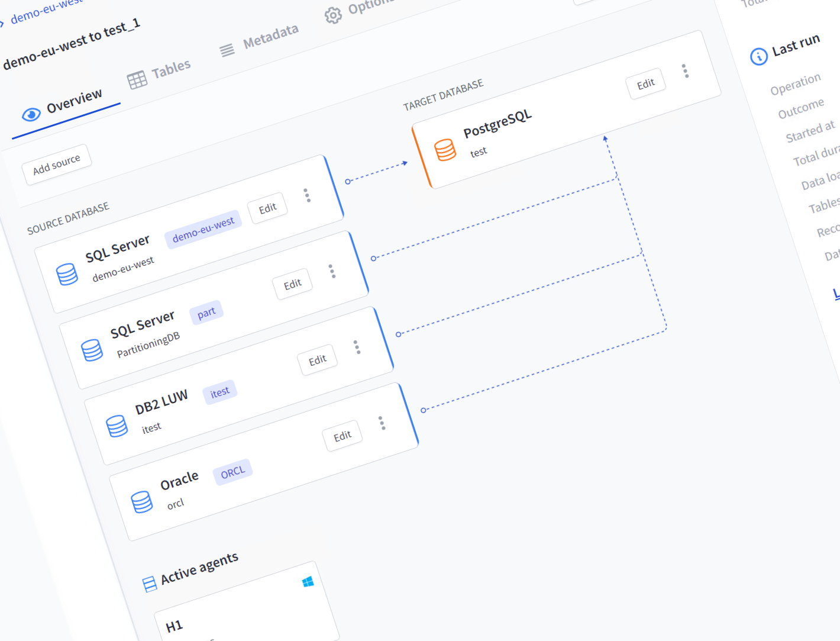Viewport: 840px width, 641px height.
Task: Click the Active agents server icon
Action: (150, 584)
